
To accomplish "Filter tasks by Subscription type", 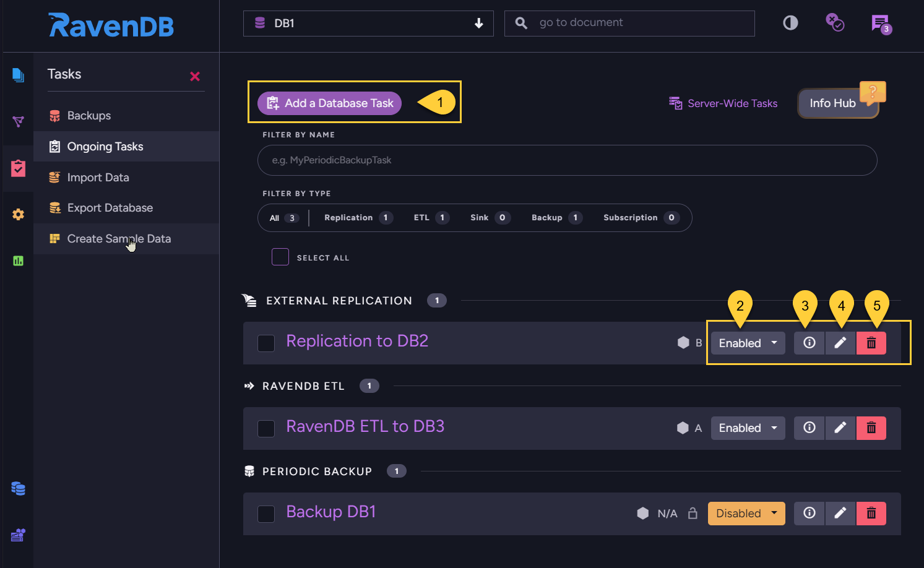I will click(x=641, y=218).
